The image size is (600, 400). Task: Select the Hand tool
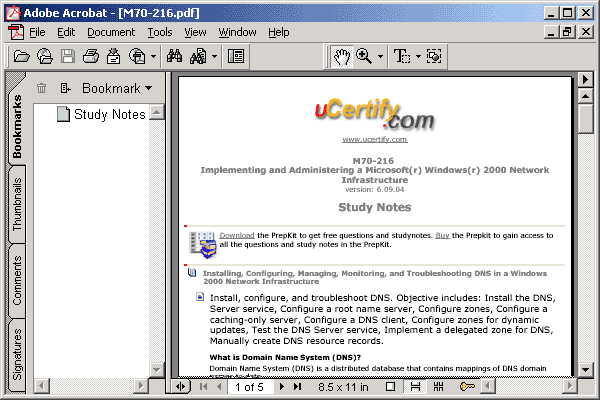(342, 57)
